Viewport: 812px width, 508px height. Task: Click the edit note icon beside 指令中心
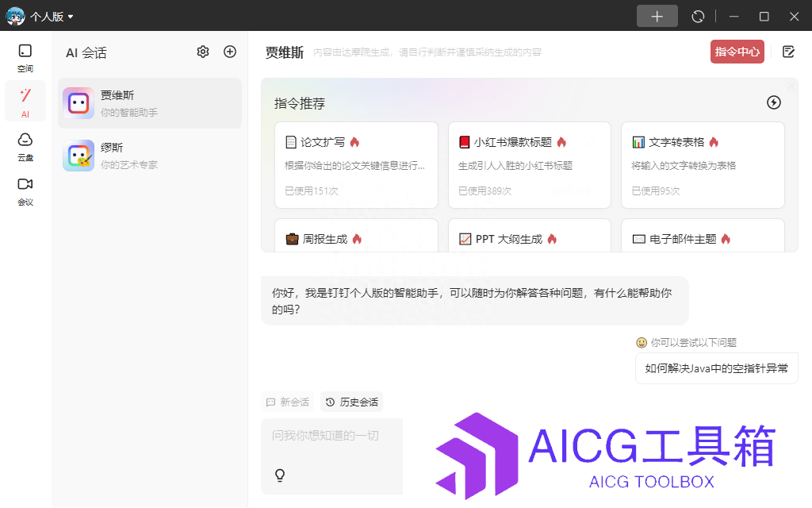pos(788,52)
